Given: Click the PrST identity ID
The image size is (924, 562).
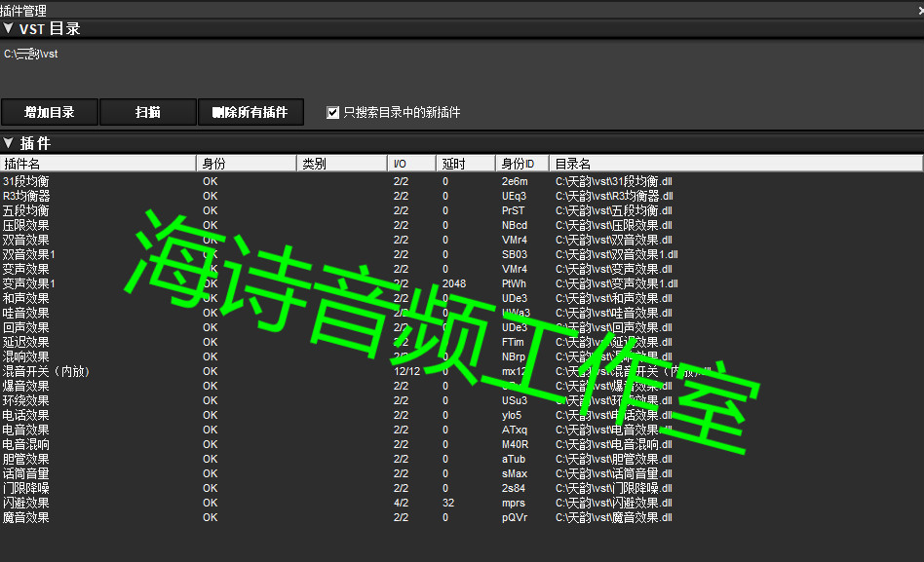Looking at the screenshot, I should click(x=513, y=211).
